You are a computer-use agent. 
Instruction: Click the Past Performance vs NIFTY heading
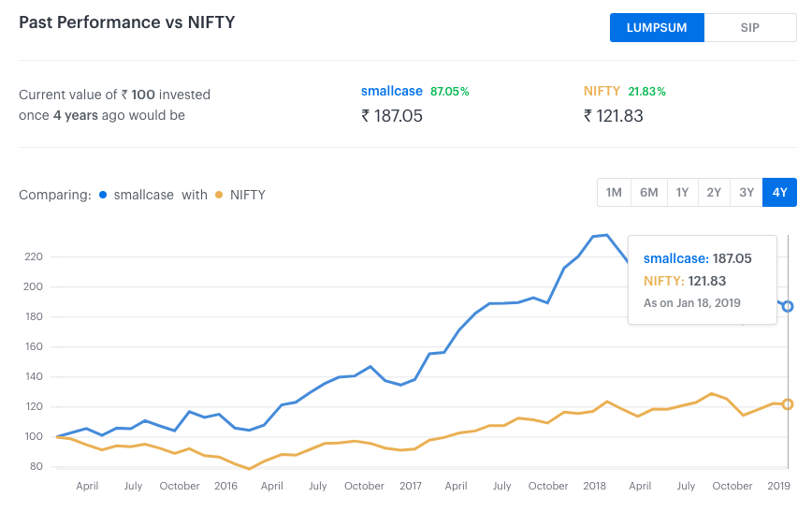tap(127, 22)
